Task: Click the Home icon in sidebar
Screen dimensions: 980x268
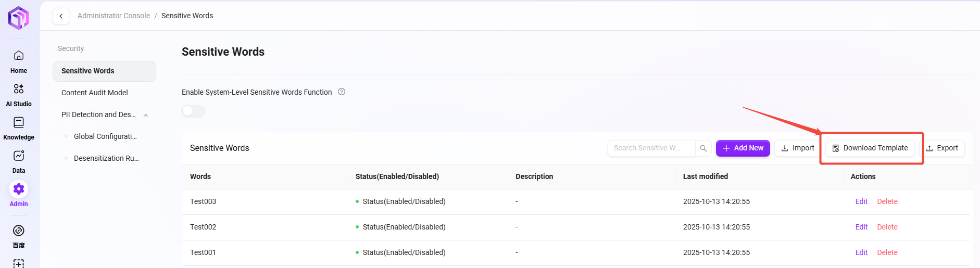Action: click(x=19, y=56)
